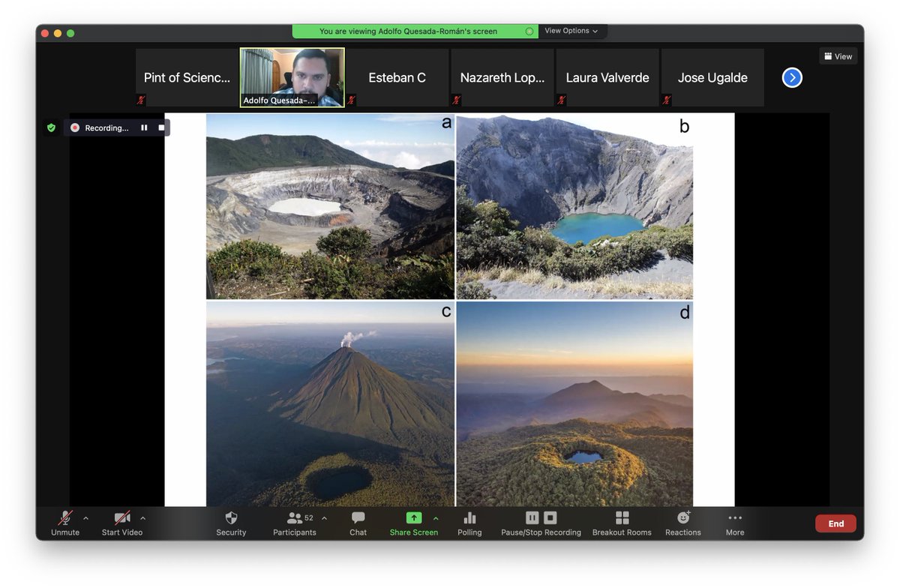Image resolution: width=900 pixels, height=588 pixels.
Task: Select Nazareth Lop participant tile
Action: point(502,77)
